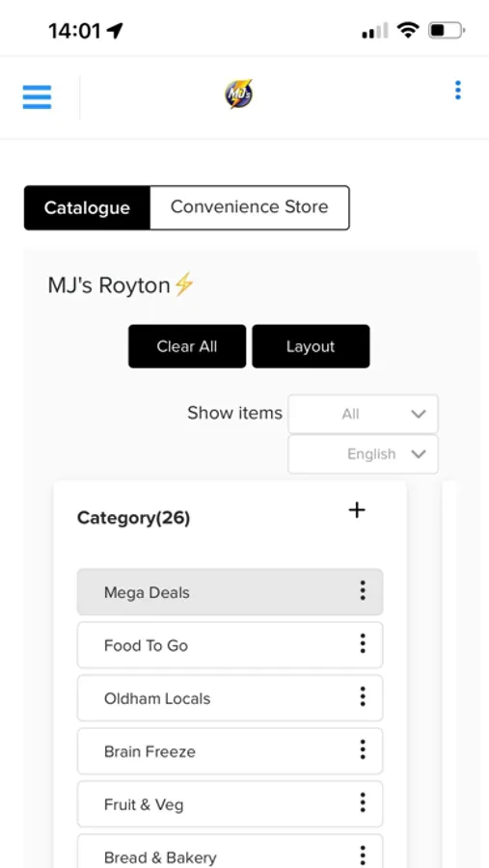Select the Bread & Bakery category row

coord(230,851)
